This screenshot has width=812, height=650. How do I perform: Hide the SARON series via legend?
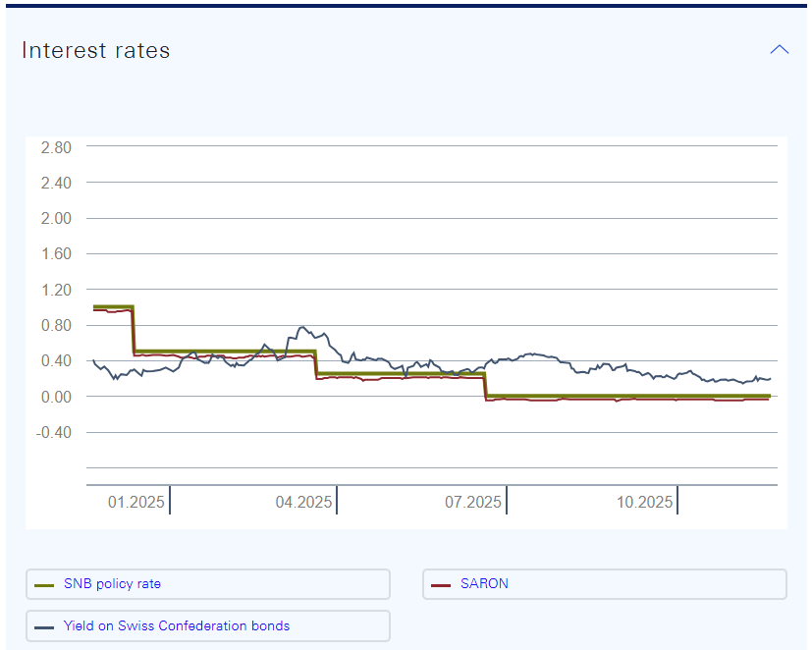tap(484, 584)
